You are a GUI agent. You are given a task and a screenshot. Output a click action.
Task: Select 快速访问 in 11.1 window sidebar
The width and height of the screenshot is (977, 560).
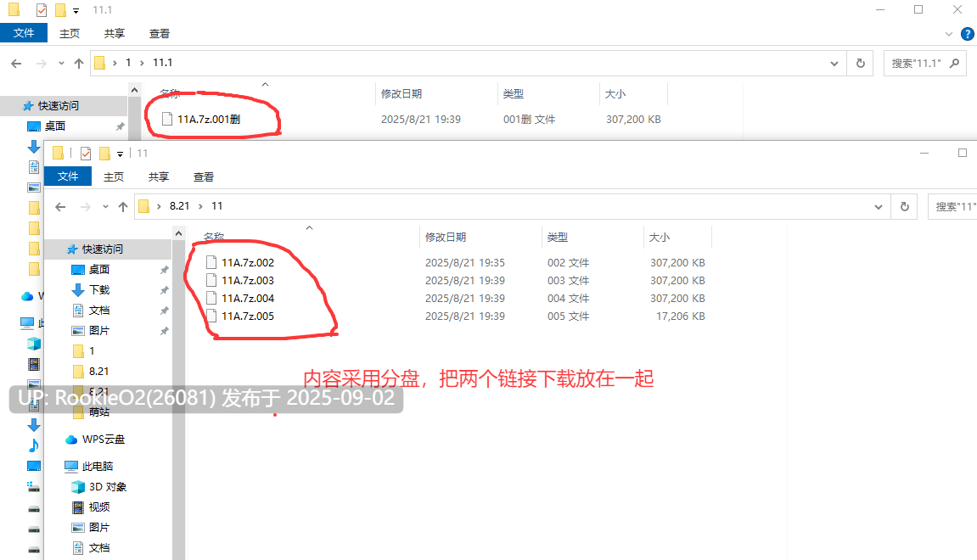coord(58,105)
